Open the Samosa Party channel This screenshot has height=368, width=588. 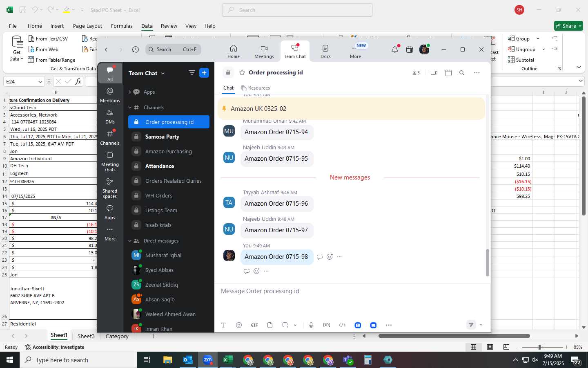coord(169,137)
